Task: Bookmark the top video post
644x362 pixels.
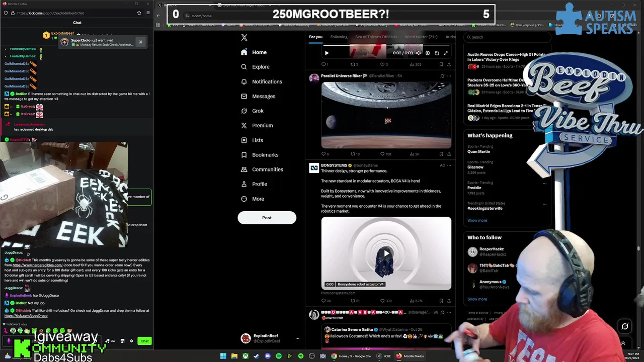Action: tap(441, 64)
